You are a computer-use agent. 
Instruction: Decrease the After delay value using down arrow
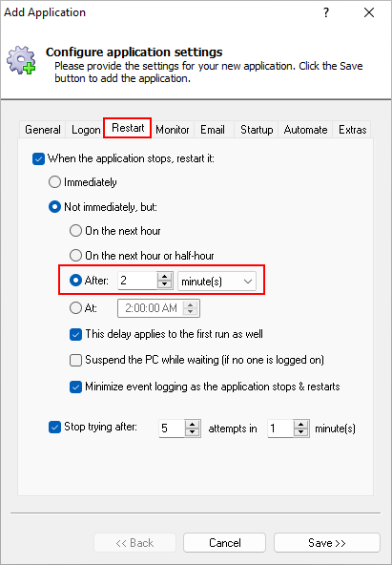(x=164, y=284)
